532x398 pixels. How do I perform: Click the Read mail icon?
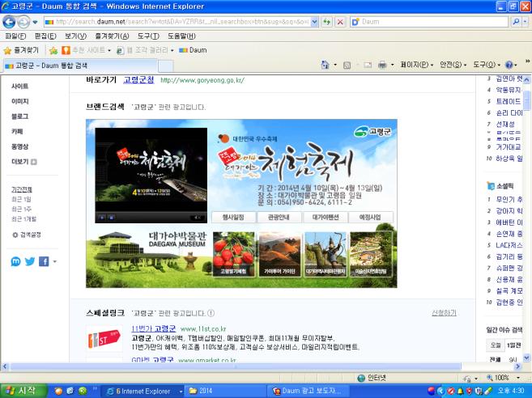tap(368, 65)
